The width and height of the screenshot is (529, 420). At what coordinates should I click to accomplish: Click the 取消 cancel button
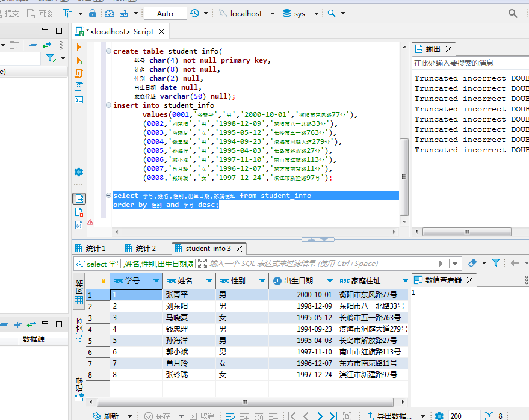tap(202, 416)
